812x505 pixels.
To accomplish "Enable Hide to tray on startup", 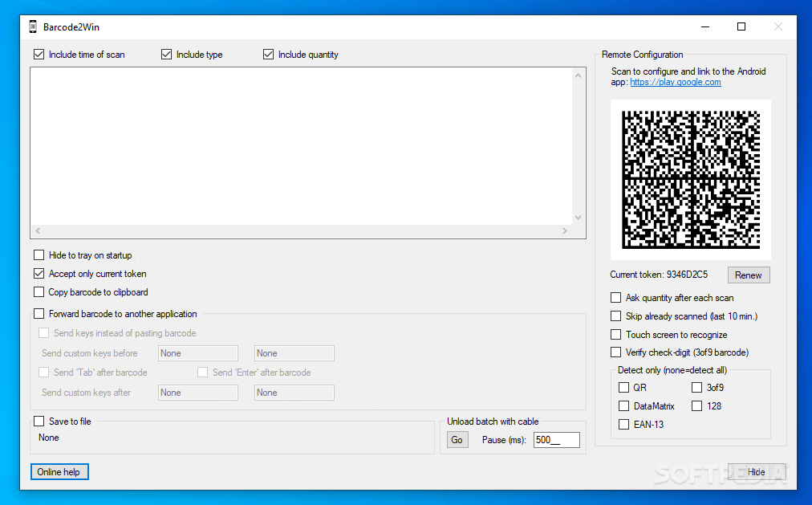I will point(39,255).
